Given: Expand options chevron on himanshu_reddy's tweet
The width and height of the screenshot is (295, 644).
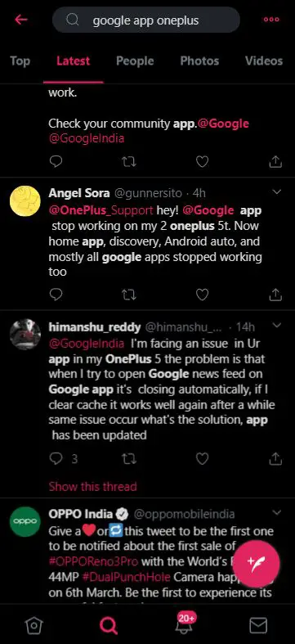Looking at the screenshot, I should pos(277,326).
